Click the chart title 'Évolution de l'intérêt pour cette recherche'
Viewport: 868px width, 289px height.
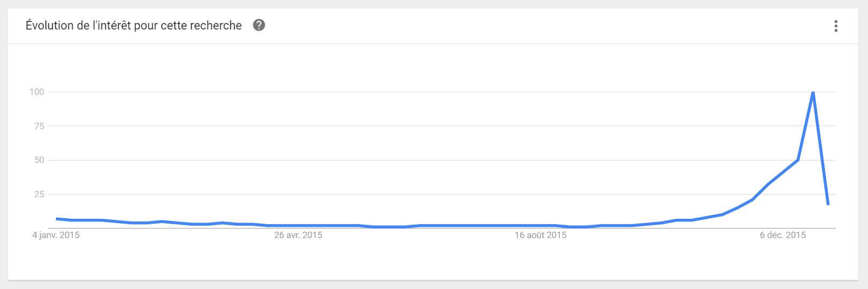click(134, 25)
